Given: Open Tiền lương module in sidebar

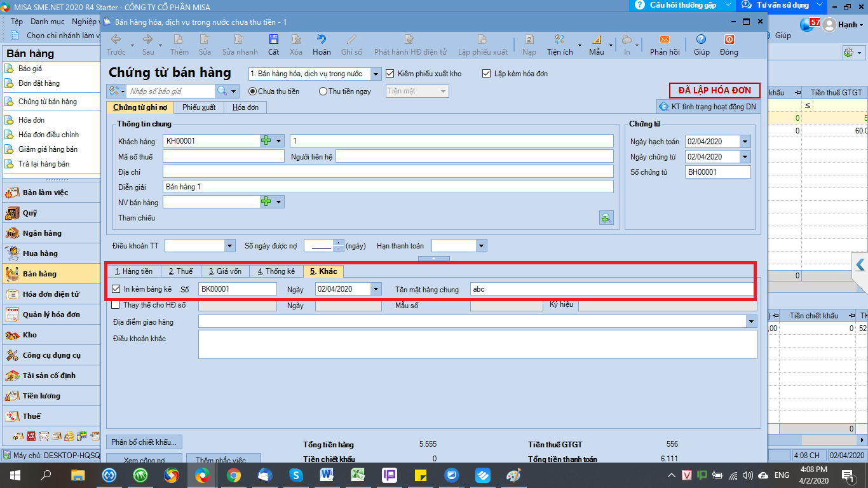Looking at the screenshot, I should pyautogui.click(x=51, y=396).
